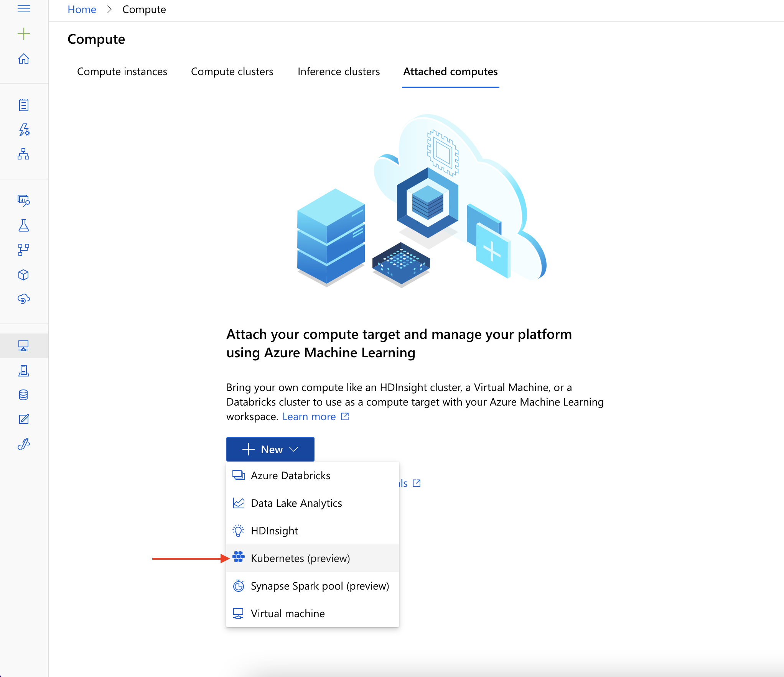Viewport: 784px width, 677px height.
Task: Switch to Inference clusters tab
Action: (x=339, y=72)
